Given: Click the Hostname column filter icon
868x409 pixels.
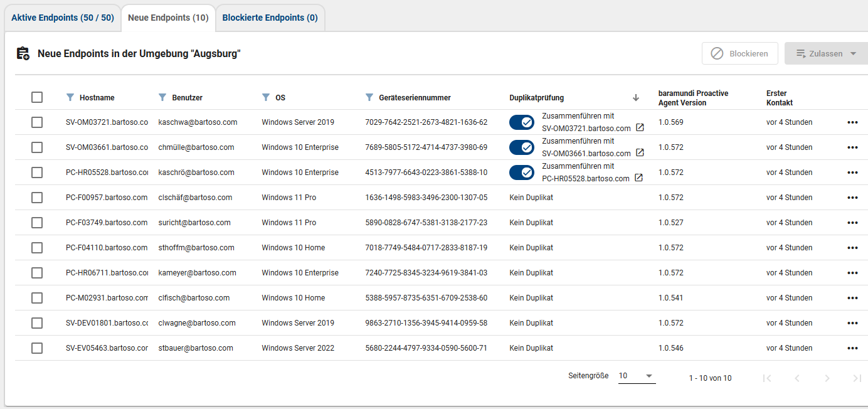Looking at the screenshot, I should 70,97.
